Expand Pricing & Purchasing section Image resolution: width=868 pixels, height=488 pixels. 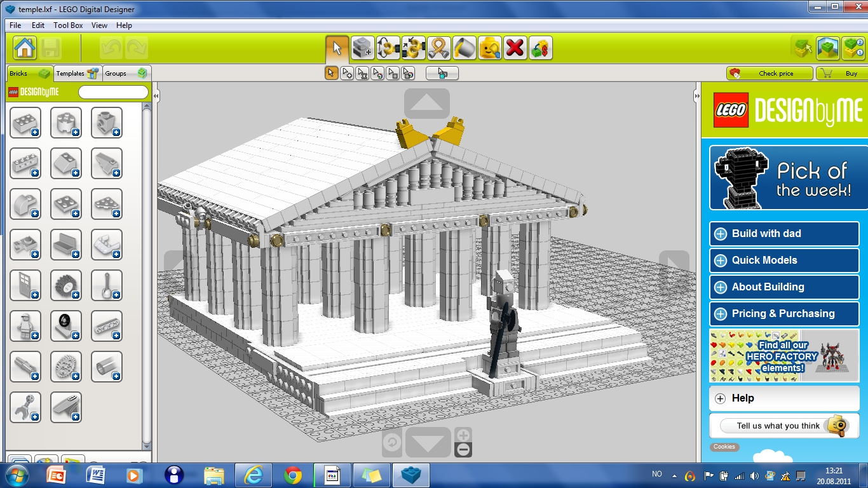pos(784,314)
